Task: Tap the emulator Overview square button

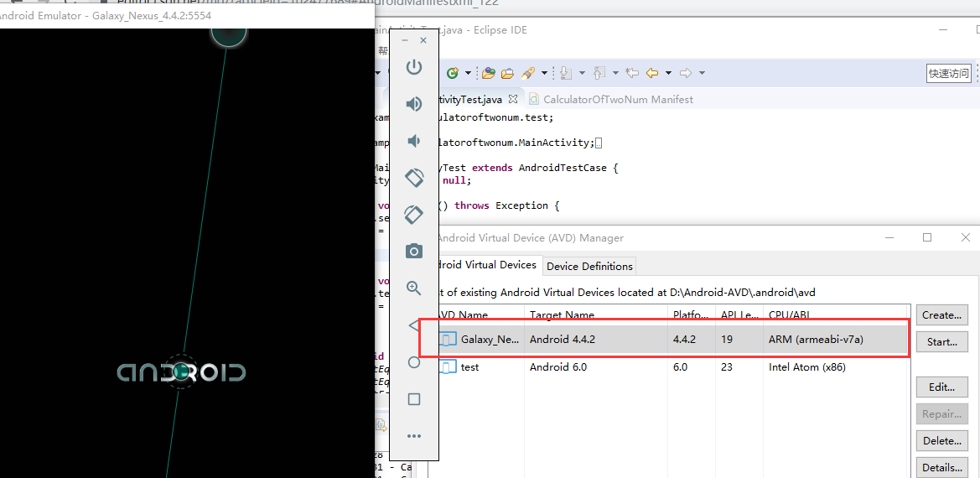Action: pyautogui.click(x=414, y=399)
